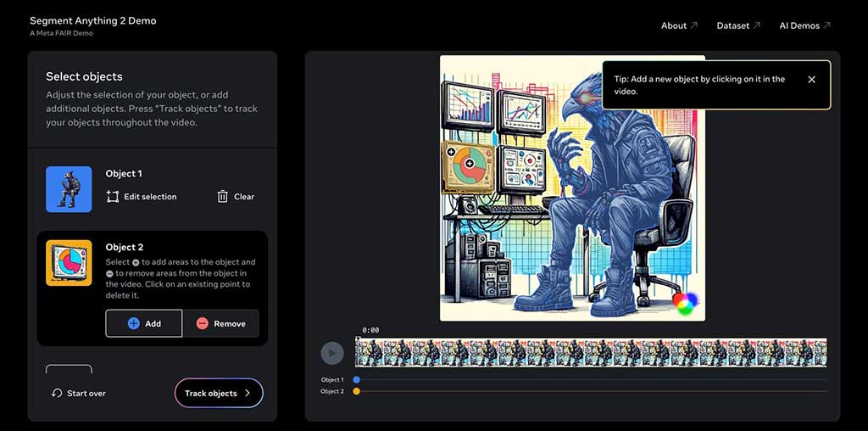Viewport: 868px width, 431px height.
Task: Select the Add points mode
Action: point(144,323)
